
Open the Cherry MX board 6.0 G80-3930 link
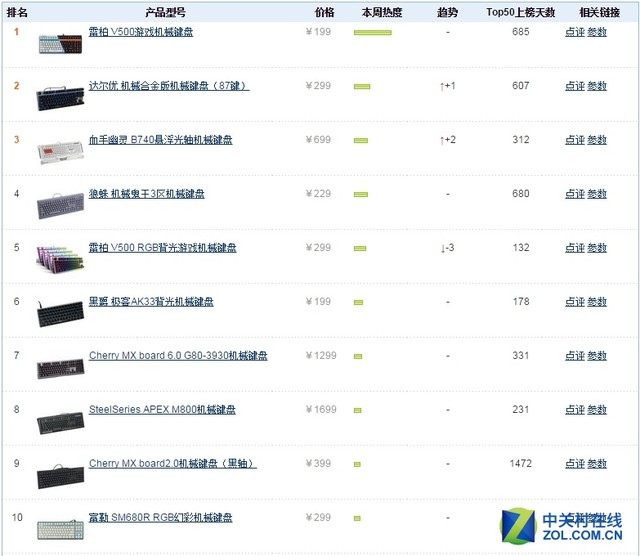coord(178,356)
